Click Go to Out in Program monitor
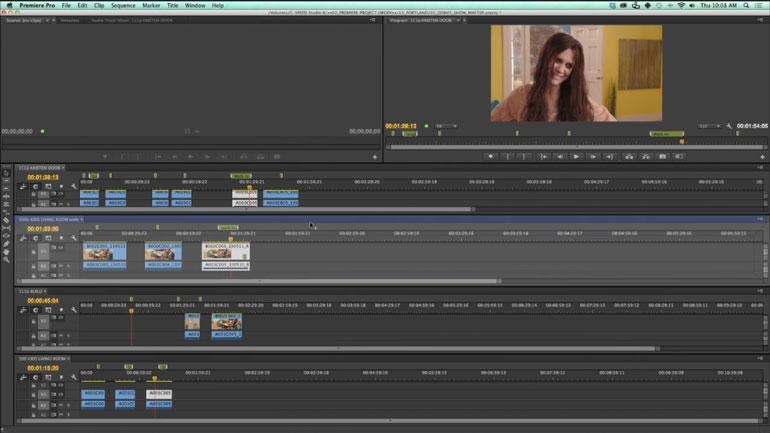Screen dimensions: 770x433 (609, 157)
